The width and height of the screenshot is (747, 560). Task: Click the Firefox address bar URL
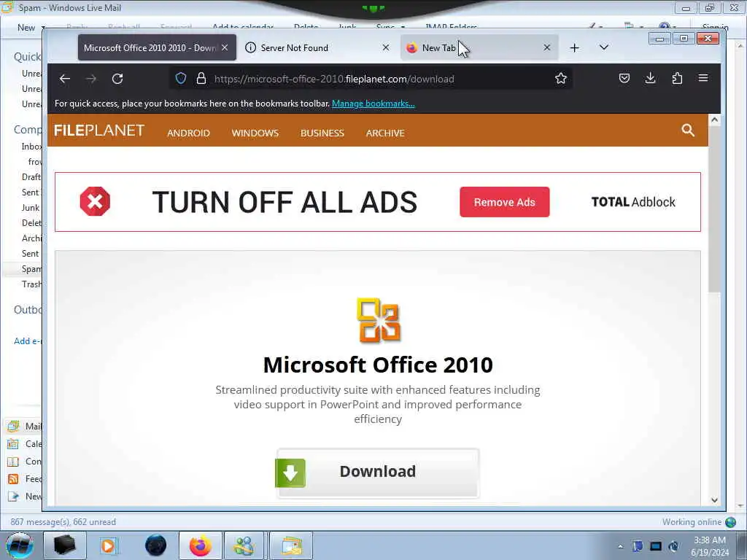tap(334, 79)
